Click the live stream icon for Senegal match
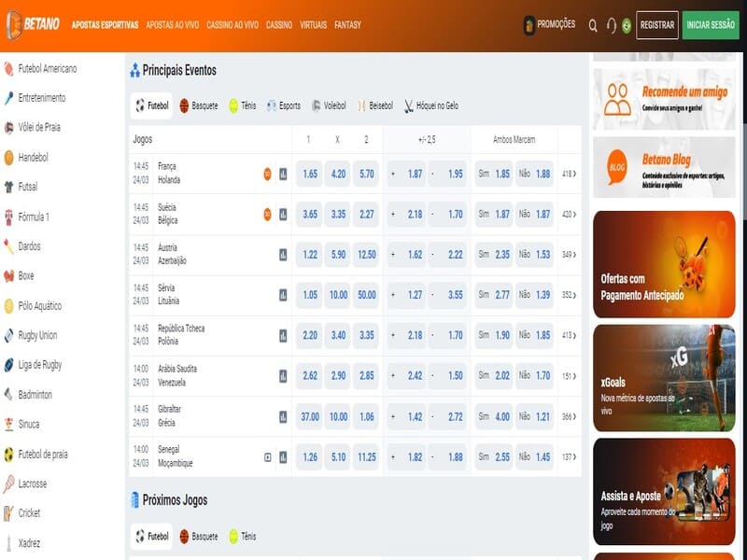This screenshot has width=747, height=560. 268,457
